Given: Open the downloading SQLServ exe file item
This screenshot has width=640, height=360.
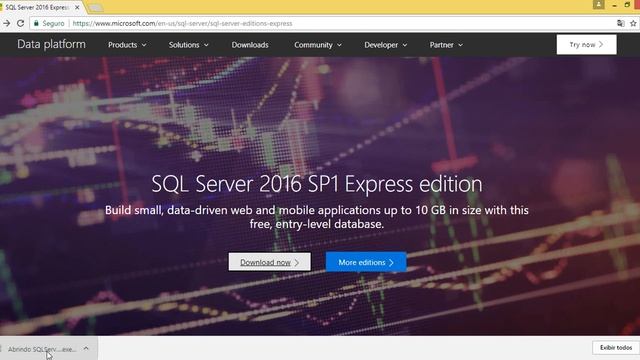Looking at the screenshot, I should (41, 349).
